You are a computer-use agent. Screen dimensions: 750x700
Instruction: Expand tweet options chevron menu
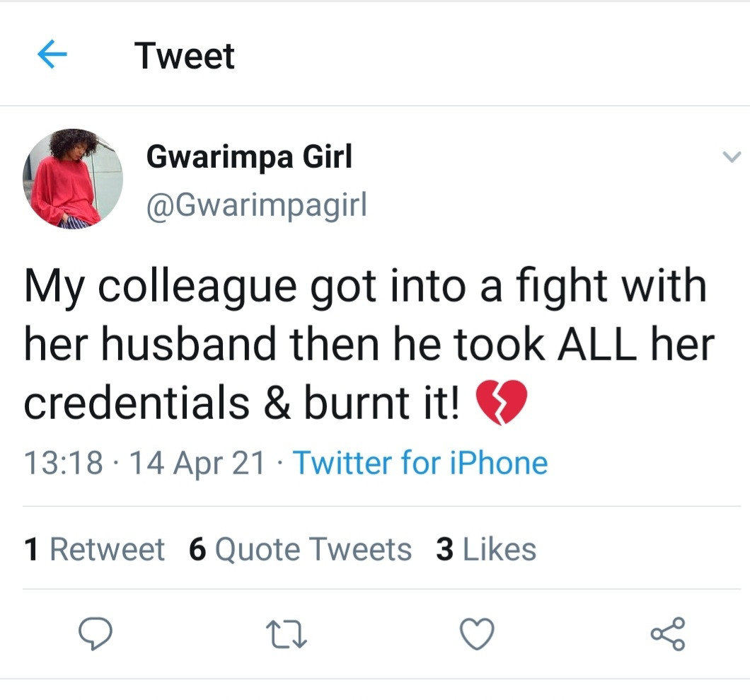[x=732, y=156]
